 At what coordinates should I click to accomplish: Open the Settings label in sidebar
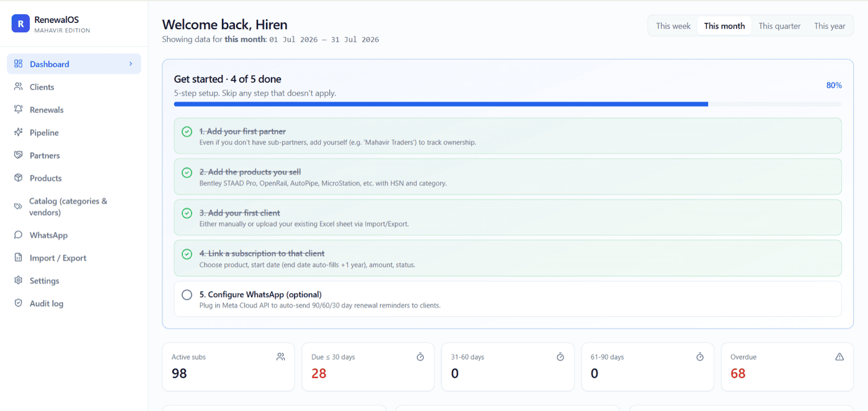pyautogui.click(x=44, y=281)
